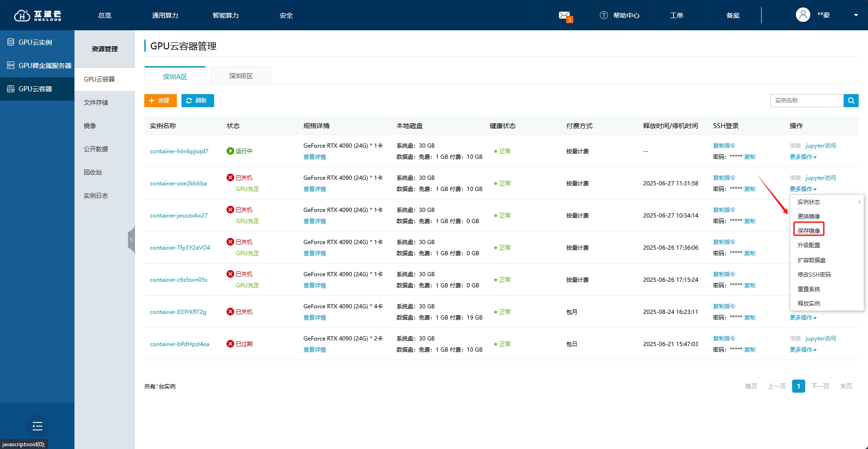This screenshot has width=868, height=449.
Task: Open 更多操作 for container-hlmkpjsqd7
Action: (803, 157)
